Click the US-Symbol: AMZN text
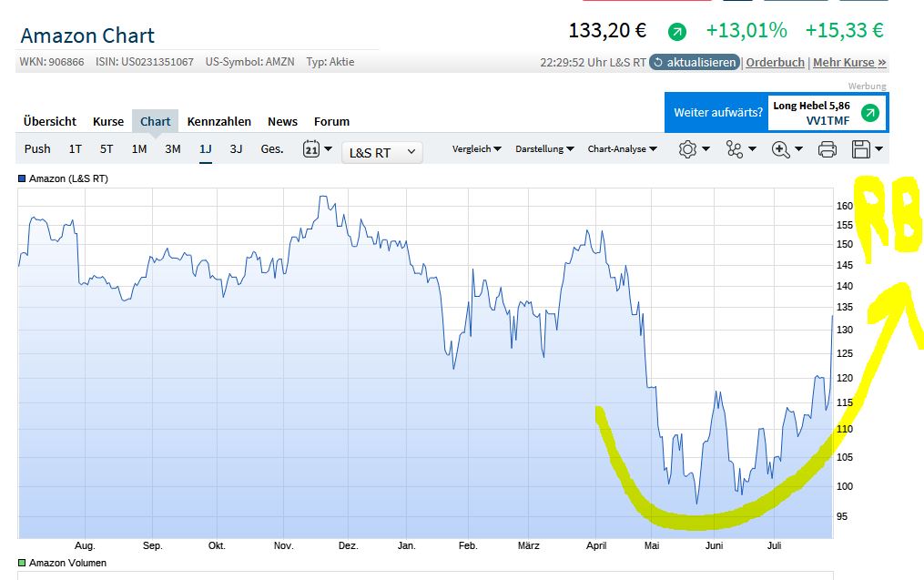Image resolution: width=924 pixels, height=580 pixels. [x=249, y=62]
